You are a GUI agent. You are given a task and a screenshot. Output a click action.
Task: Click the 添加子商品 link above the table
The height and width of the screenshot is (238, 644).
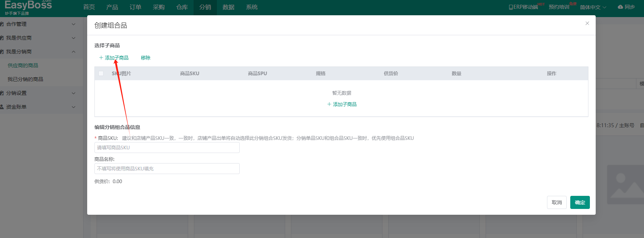tap(114, 58)
